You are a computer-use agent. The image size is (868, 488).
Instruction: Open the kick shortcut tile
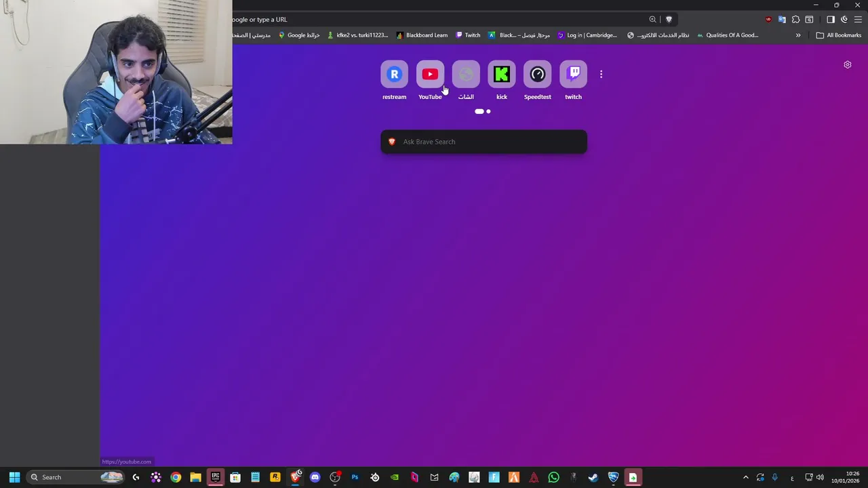pyautogui.click(x=502, y=75)
